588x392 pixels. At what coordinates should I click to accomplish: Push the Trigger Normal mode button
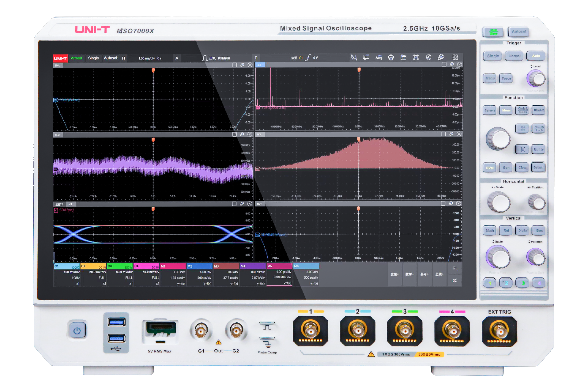514,56
